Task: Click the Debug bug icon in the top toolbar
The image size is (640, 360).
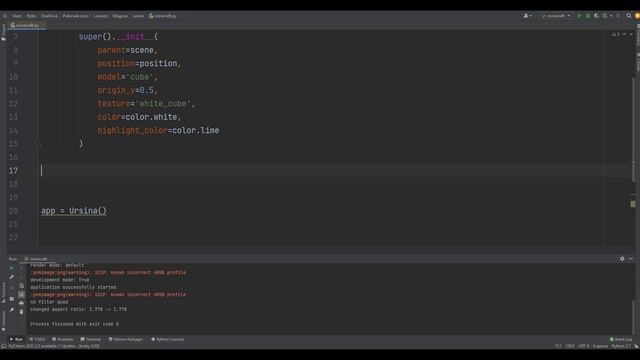Action: pos(588,16)
